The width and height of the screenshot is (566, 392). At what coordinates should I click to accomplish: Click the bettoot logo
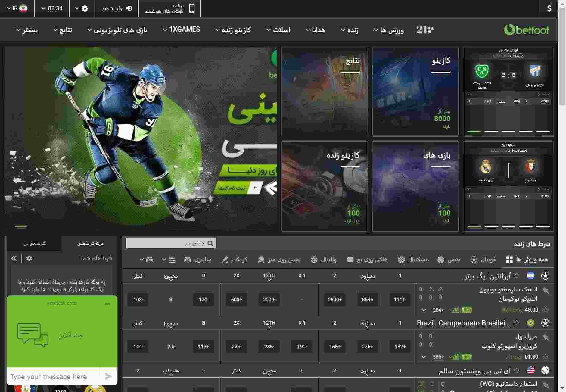[526, 30]
